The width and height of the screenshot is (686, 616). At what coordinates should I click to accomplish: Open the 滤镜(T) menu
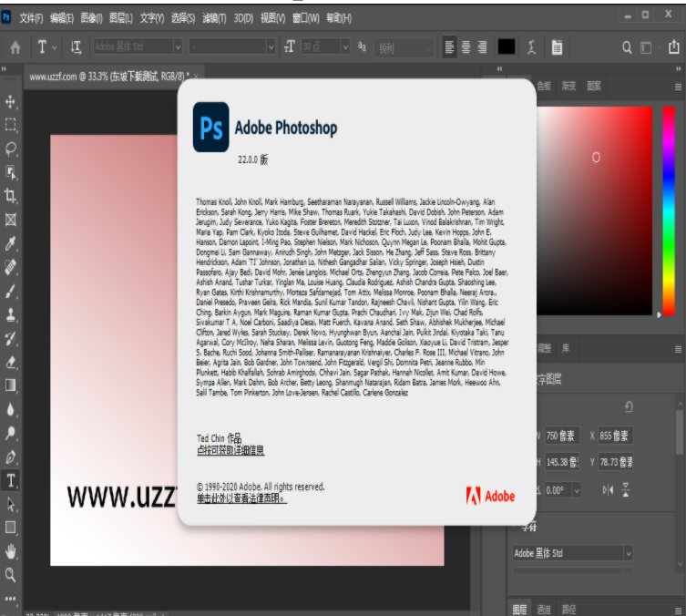tap(214, 18)
